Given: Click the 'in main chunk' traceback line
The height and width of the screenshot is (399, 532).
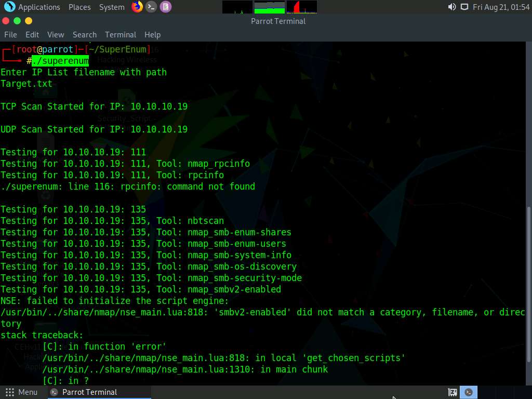Looking at the screenshot, I should [x=185, y=369].
